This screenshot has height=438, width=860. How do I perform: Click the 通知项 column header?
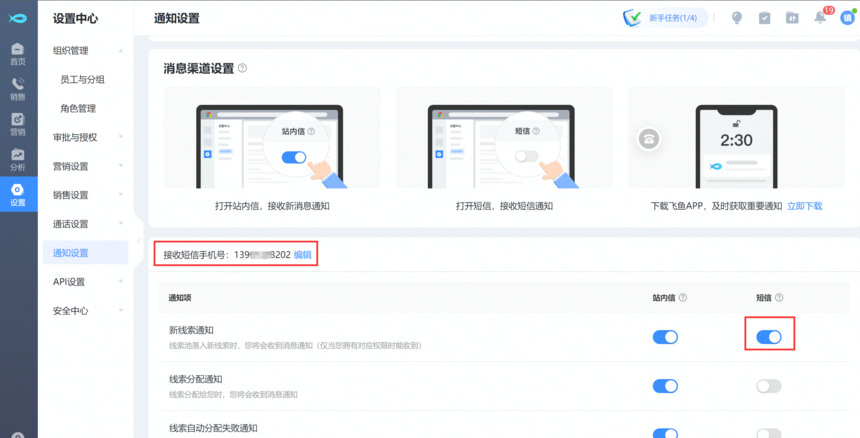point(180,298)
